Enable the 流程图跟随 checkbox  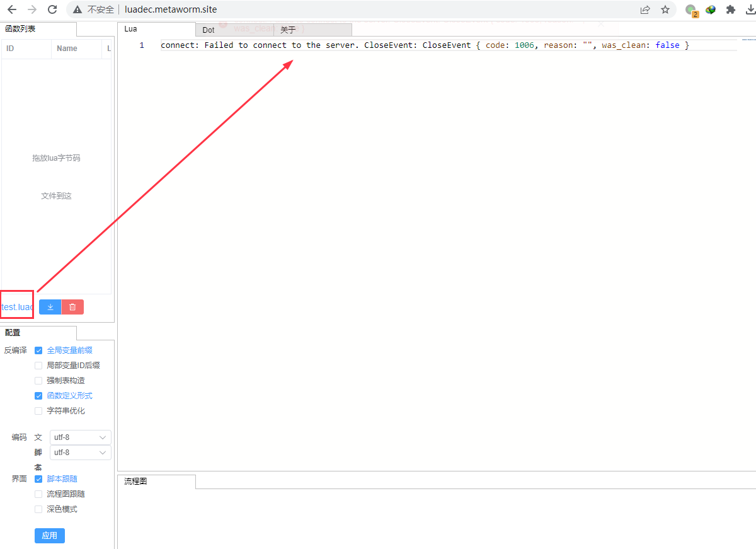38,494
